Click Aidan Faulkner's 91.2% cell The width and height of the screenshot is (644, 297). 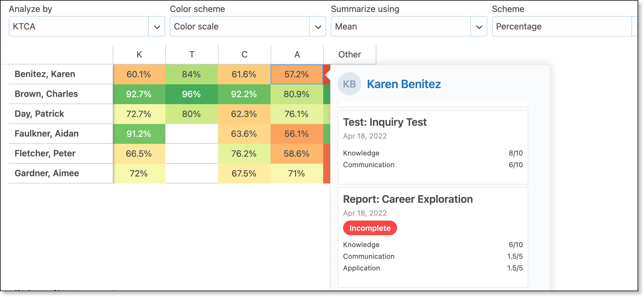point(139,134)
